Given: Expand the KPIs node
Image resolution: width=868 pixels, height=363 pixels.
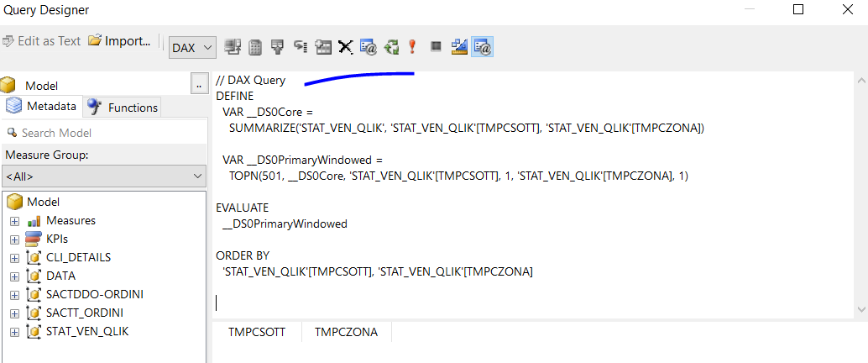Looking at the screenshot, I should click(x=14, y=239).
